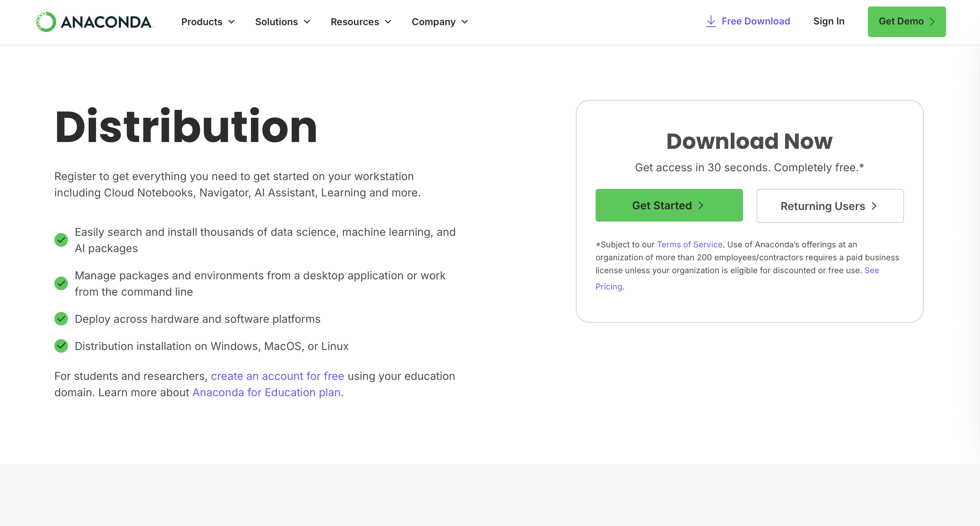Click 'create an account for free' link
The height and width of the screenshot is (526, 980).
[x=277, y=376]
